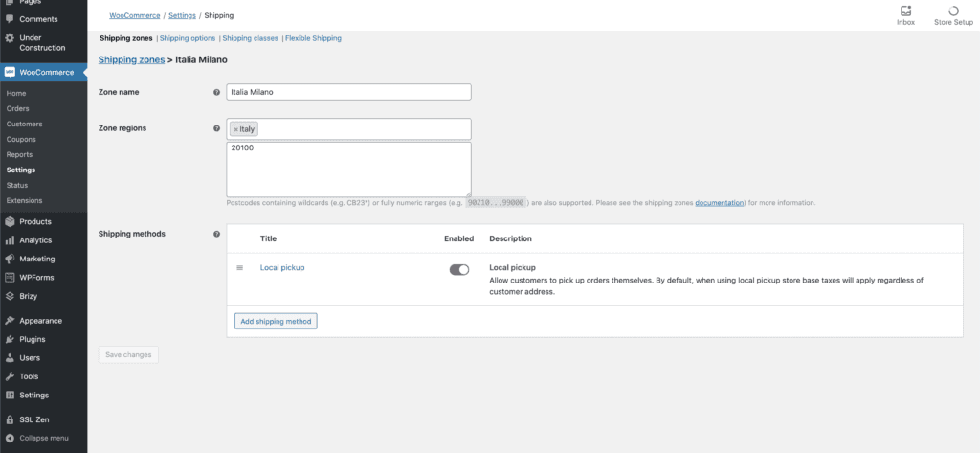Click the Shipping methods help icon
Viewport: 980px width, 453px height.
click(217, 234)
